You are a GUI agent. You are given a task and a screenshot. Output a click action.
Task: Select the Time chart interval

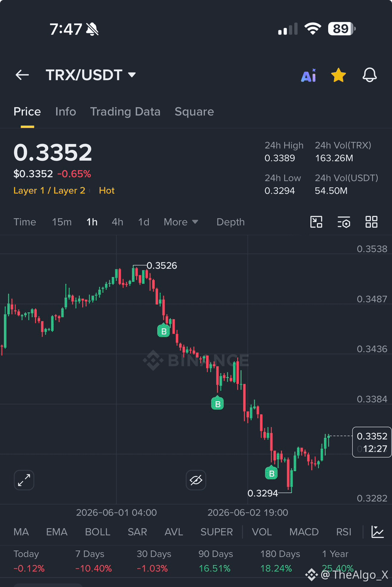[x=25, y=222]
